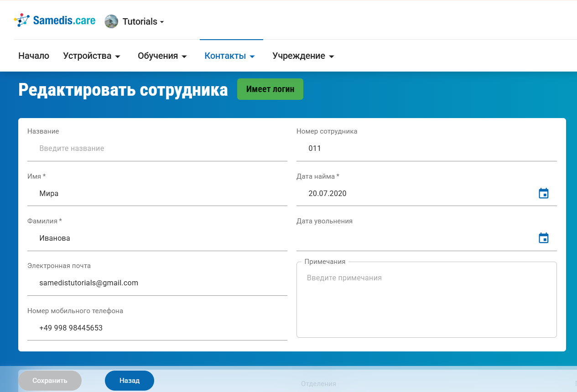Click the Сохранить button
The height and width of the screenshot is (392, 577).
pos(49,380)
